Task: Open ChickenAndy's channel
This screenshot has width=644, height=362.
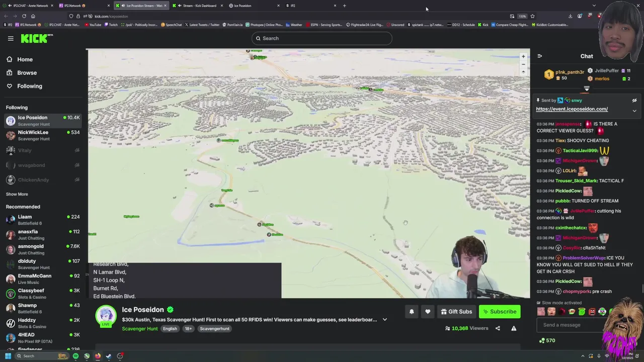Action: click(43, 180)
